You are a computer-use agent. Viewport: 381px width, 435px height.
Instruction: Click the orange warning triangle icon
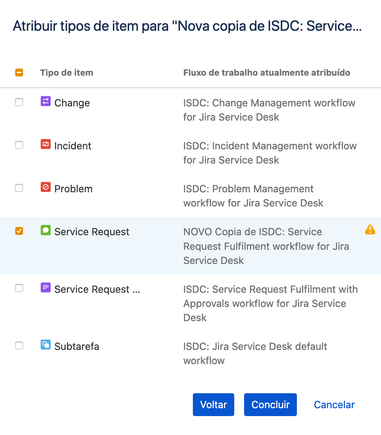pyautogui.click(x=370, y=230)
